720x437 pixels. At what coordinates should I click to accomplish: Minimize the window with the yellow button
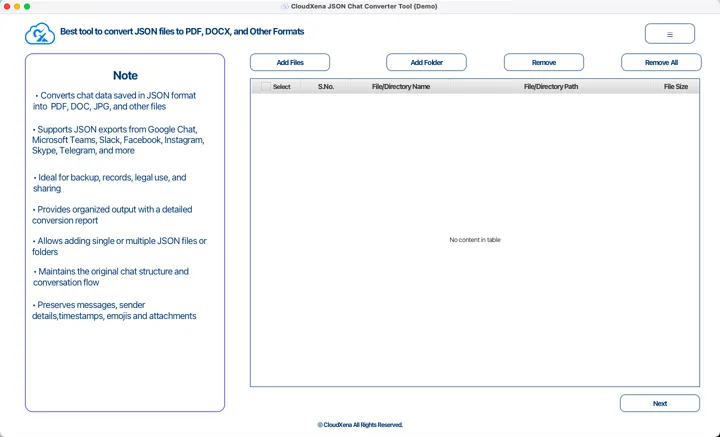17,6
